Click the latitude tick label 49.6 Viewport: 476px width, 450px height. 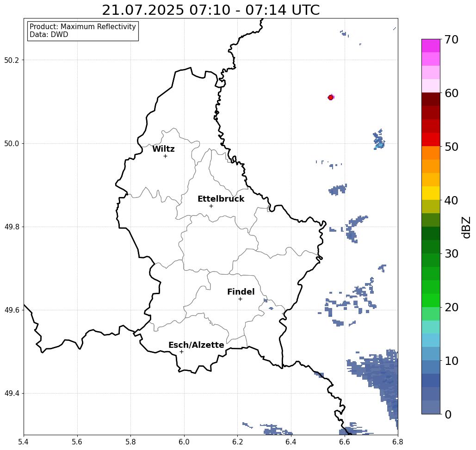click(x=12, y=310)
